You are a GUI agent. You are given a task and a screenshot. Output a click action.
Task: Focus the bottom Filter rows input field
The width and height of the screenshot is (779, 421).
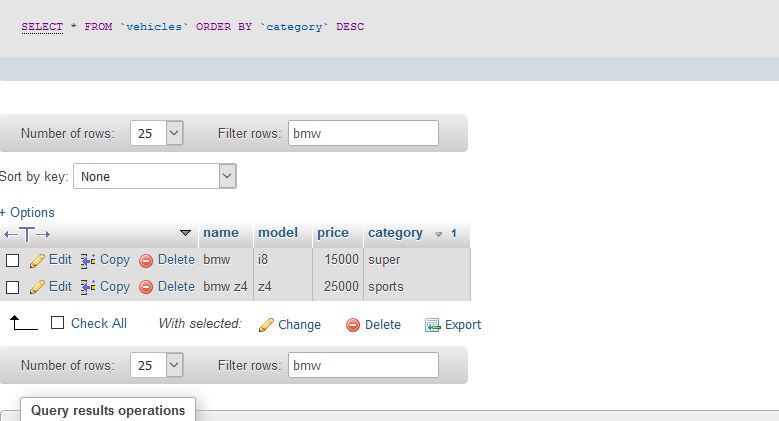coord(363,365)
